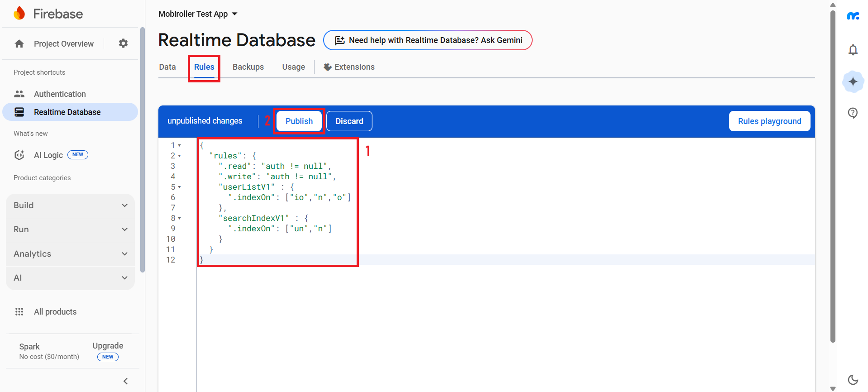The height and width of the screenshot is (392, 868).
Task: Click Upgrade plan link
Action: coord(108,346)
